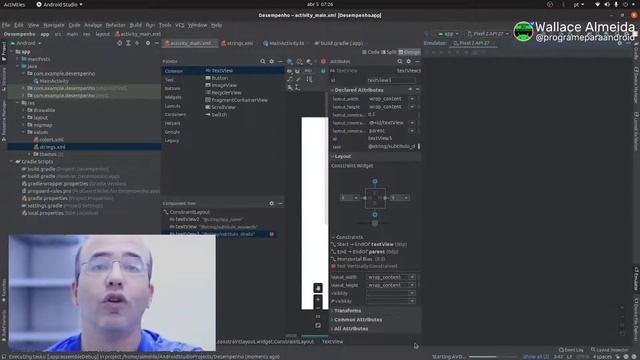Click the zoom to fit screen icon
This screenshot has height=360, width=640.
318,325
